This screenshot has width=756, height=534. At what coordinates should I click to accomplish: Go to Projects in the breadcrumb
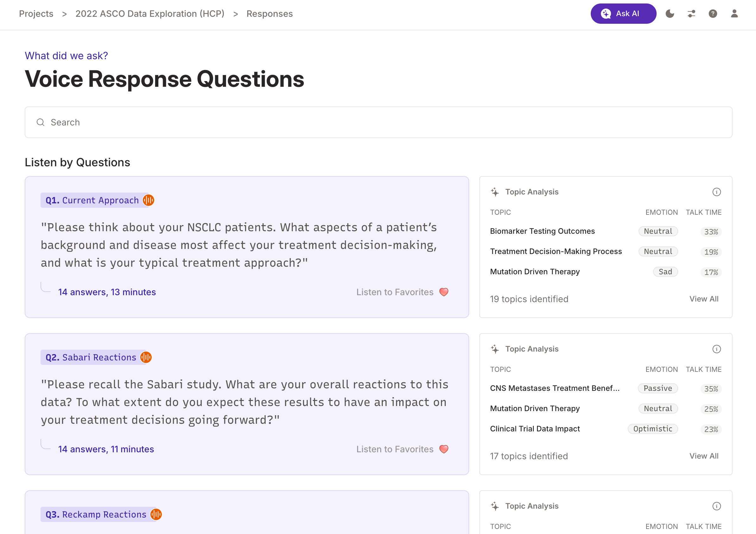pyautogui.click(x=36, y=14)
